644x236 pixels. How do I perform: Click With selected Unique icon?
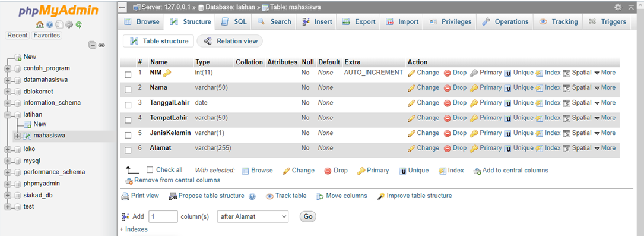tap(402, 171)
